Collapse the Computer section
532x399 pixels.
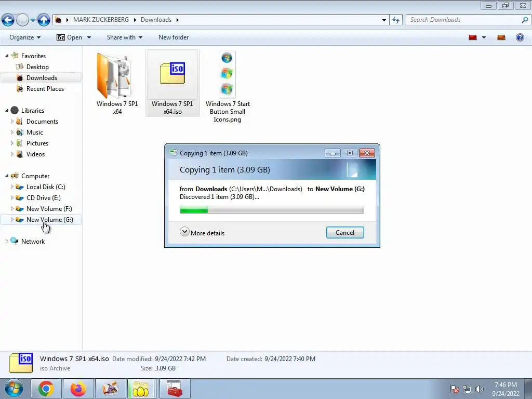[7, 176]
